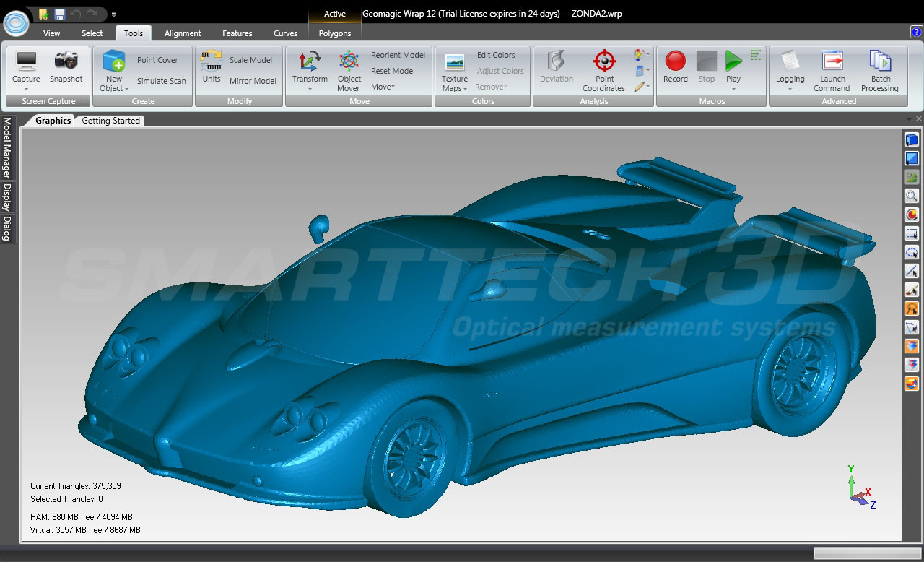Click the Launch Command icon

point(832,71)
